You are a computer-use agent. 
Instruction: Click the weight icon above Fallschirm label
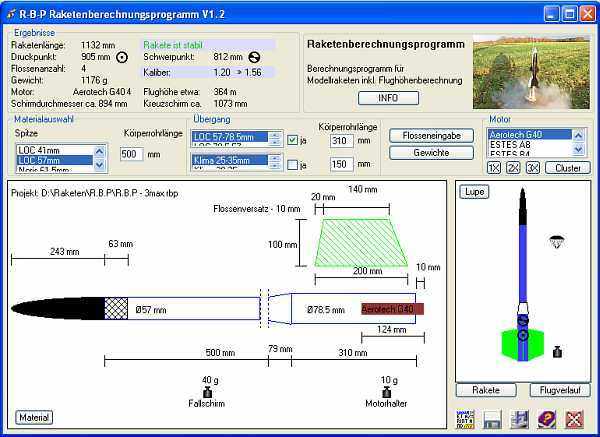[207, 392]
